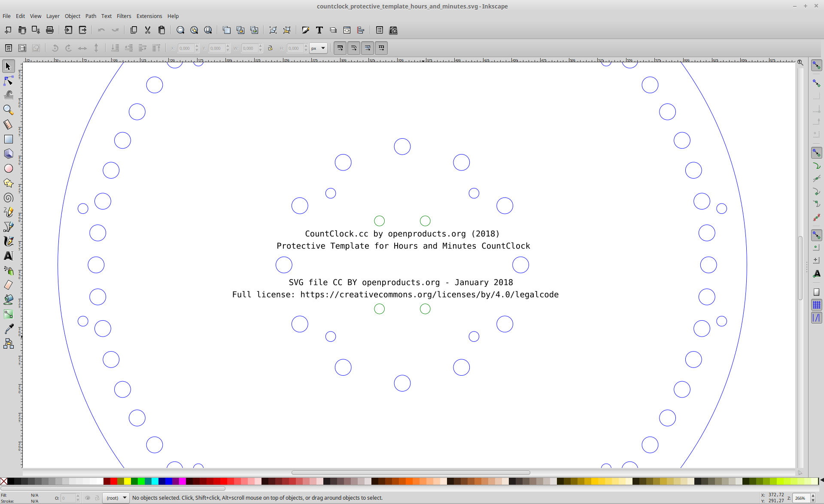
Task: Click the vertical canvas scrollbar
Action: tap(800, 268)
